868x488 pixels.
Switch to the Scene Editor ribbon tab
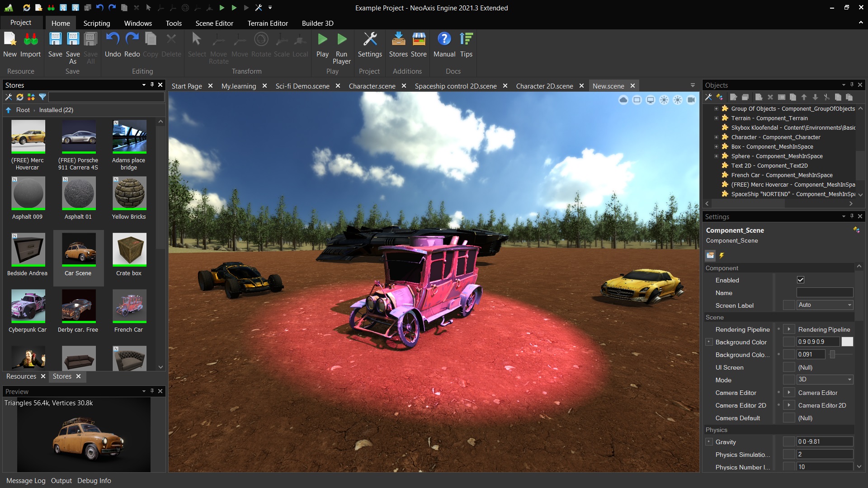pyautogui.click(x=214, y=23)
